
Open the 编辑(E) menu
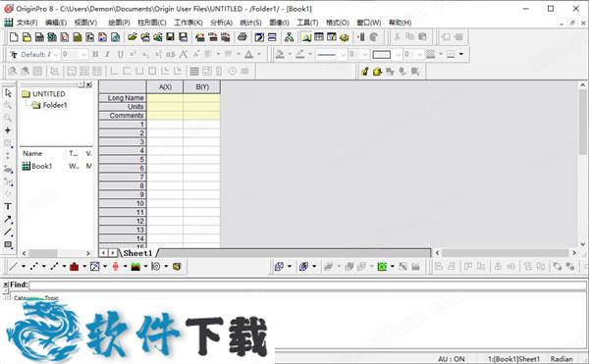[x=56, y=23]
